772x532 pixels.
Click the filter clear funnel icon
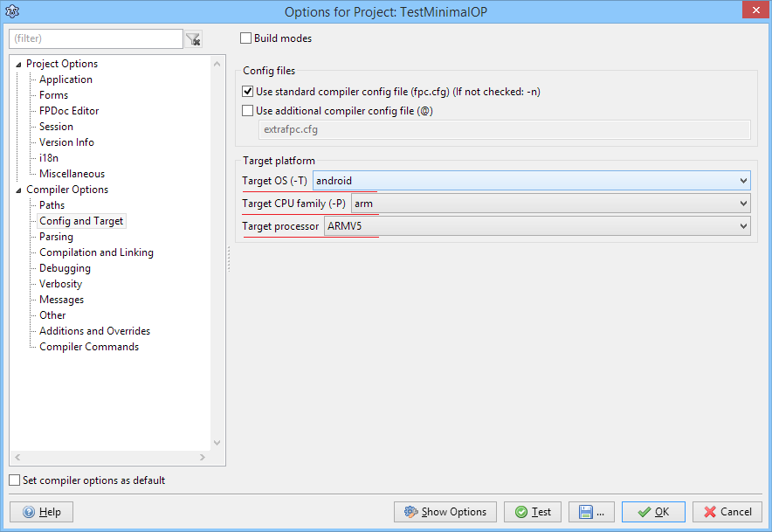pos(194,39)
